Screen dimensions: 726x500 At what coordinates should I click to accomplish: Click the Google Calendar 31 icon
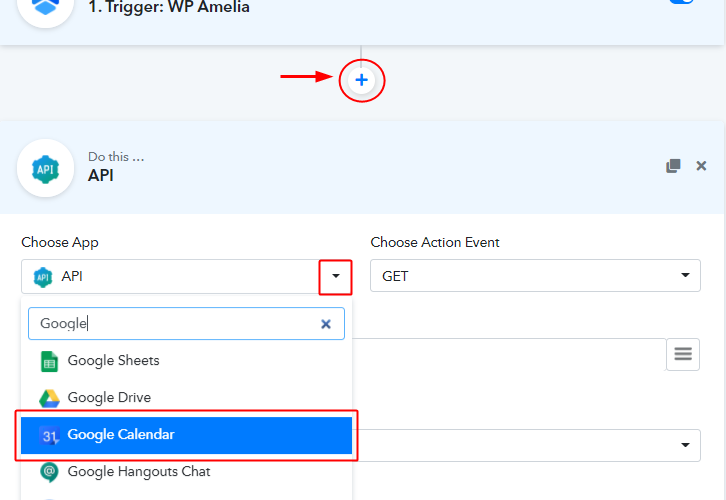tap(49, 435)
